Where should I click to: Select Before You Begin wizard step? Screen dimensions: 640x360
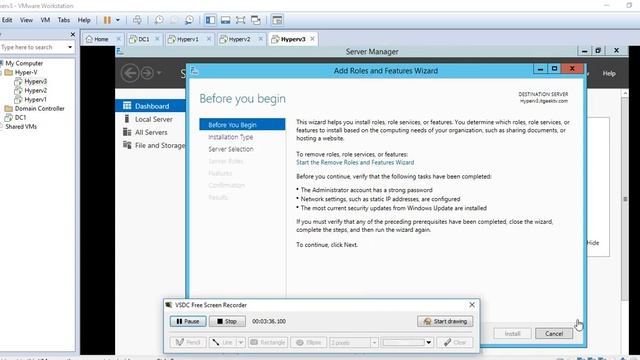(242, 124)
